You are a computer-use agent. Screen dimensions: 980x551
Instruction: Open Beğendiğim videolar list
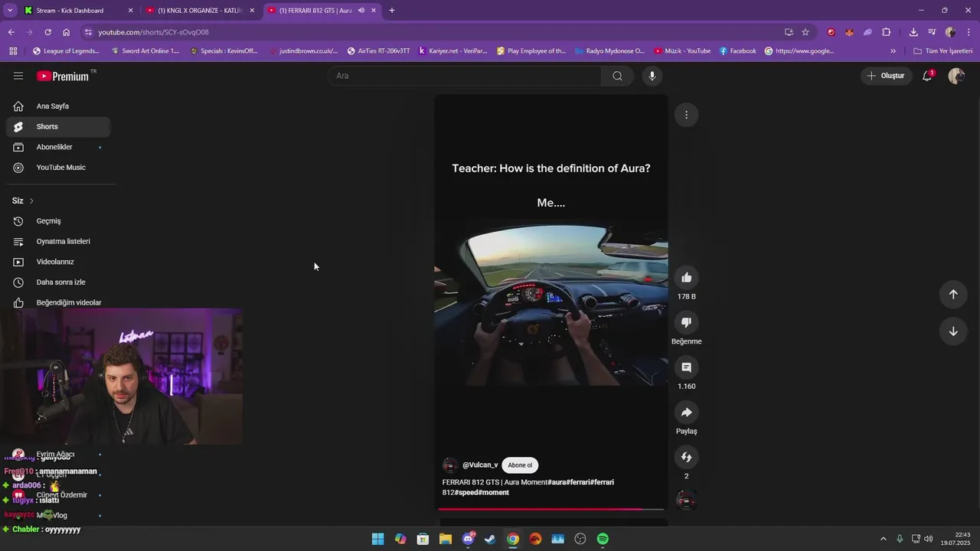[58, 302]
